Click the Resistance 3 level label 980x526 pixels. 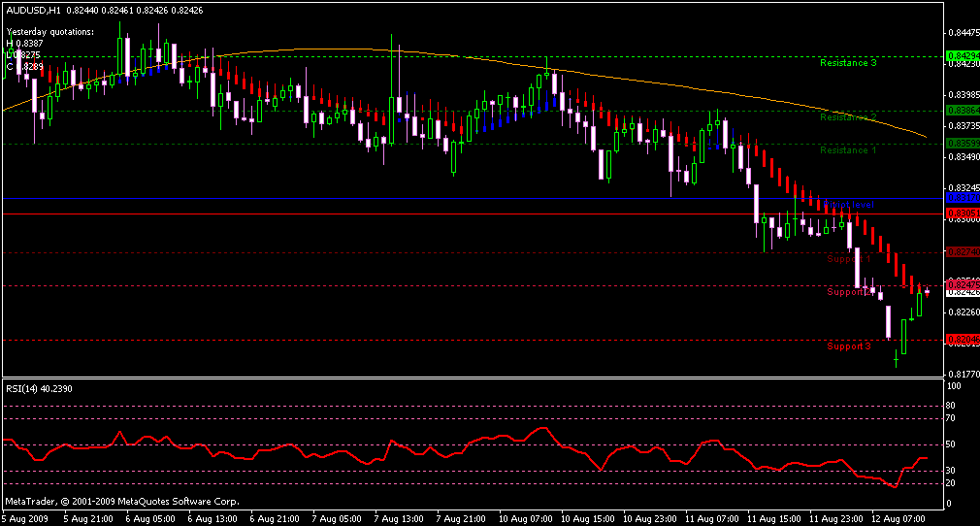point(848,63)
